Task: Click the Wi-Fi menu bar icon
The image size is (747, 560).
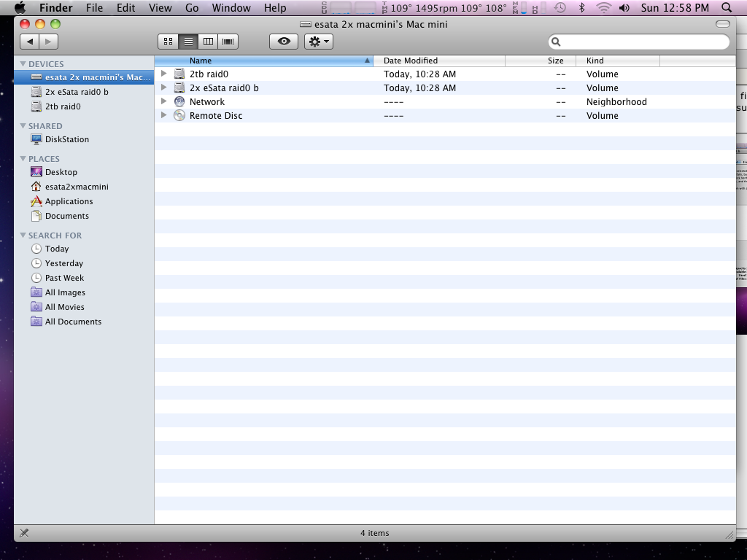Action: tap(603, 7)
